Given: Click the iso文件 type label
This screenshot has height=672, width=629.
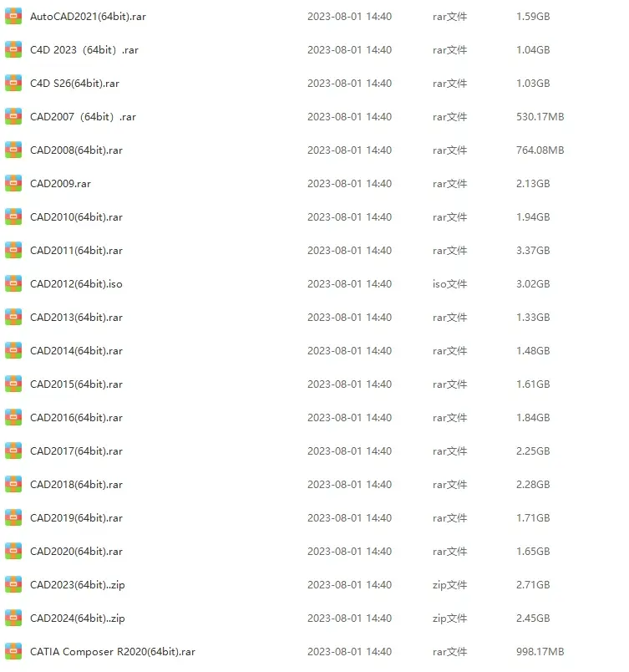Looking at the screenshot, I should (449, 283).
